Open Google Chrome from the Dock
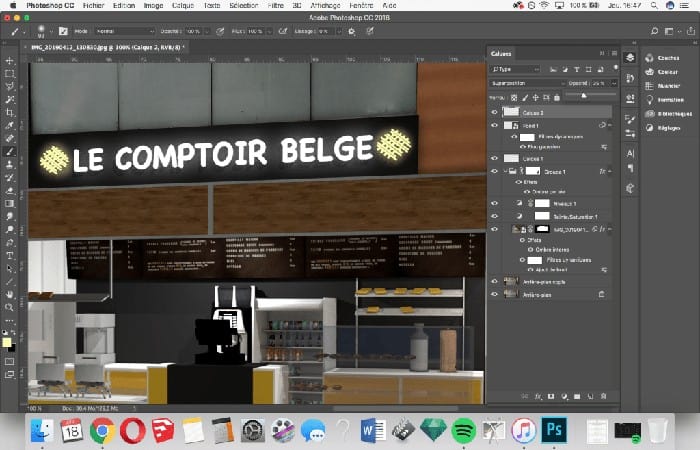The image size is (700, 450). click(102, 431)
